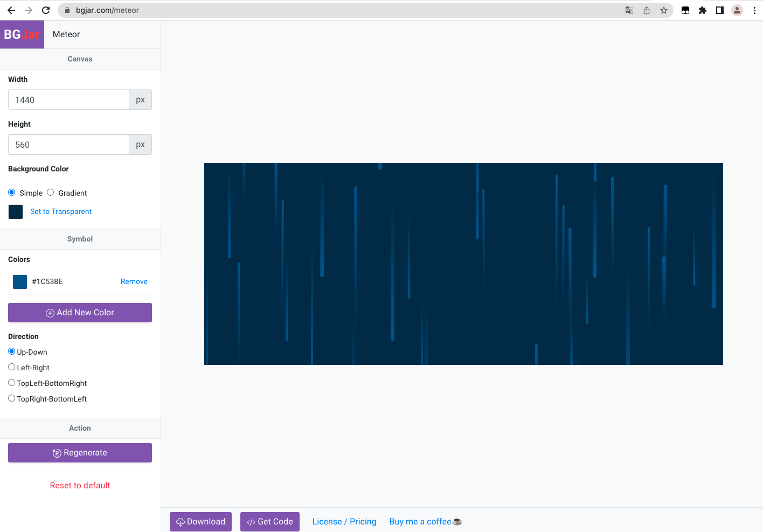Image resolution: width=763 pixels, height=532 pixels.
Task: Open the #1C538E symbol color swatch
Action: coord(20,281)
